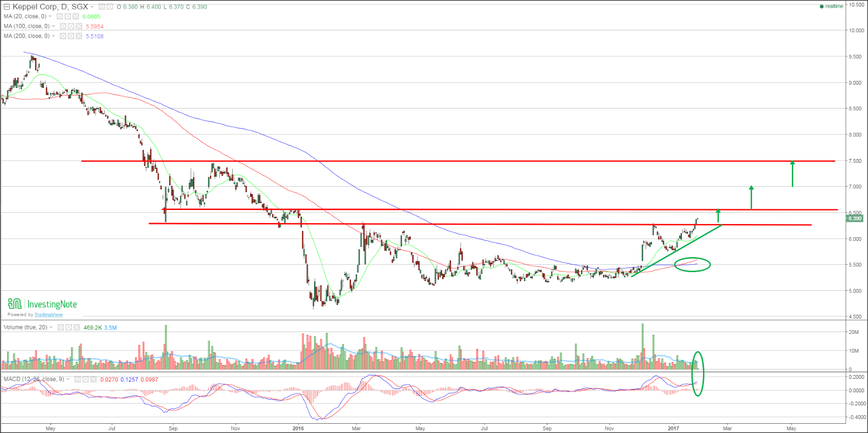The image size is (868, 433).
Task: Click the MA 20 value 6.0605
Action: pyautogui.click(x=92, y=17)
